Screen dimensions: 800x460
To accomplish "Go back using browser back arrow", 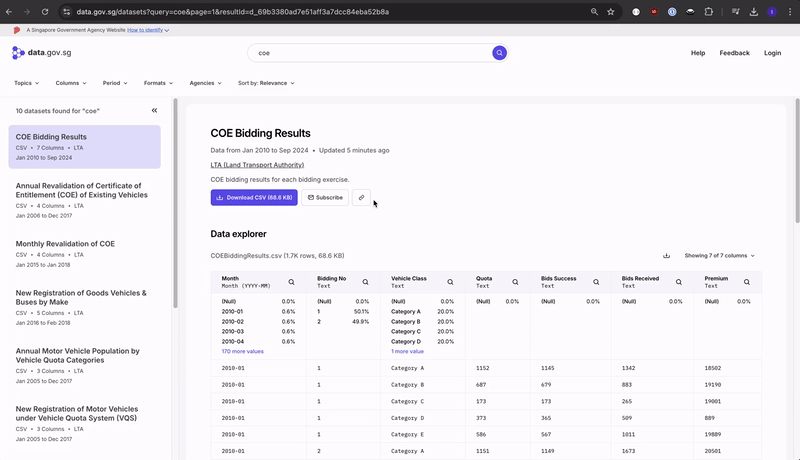I will click(x=9, y=12).
